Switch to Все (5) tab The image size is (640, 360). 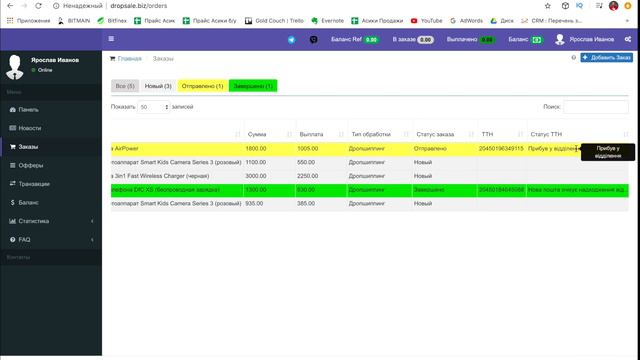point(125,86)
